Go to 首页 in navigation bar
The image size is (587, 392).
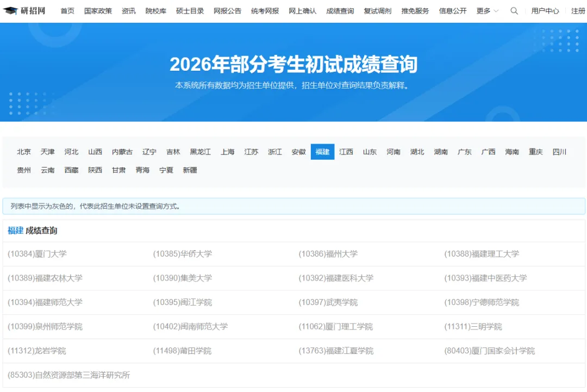[x=67, y=11]
